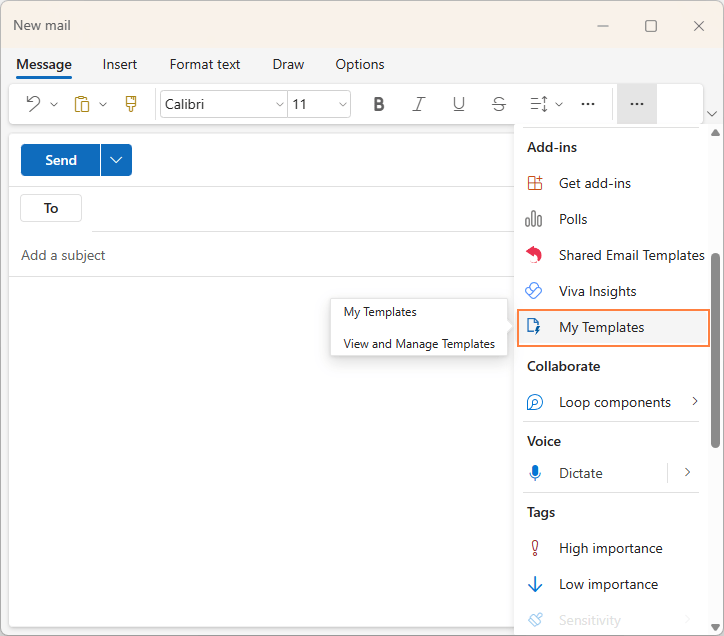Launch Shared Email Templates add-in
The height and width of the screenshot is (636, 724).
click(x=630, y=255)
